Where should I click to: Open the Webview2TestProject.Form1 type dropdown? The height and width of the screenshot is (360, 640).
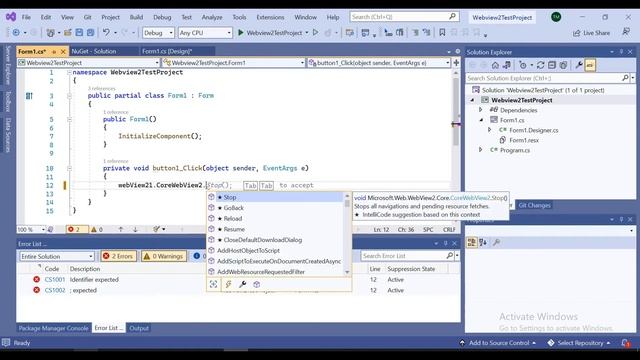pyautogui.click(x=233, y=62)
